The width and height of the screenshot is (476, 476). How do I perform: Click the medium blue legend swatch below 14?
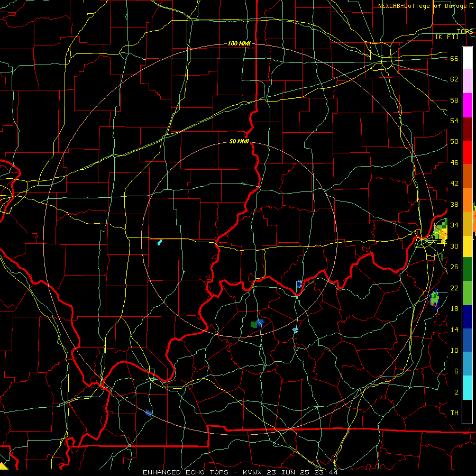pos(467,340)
